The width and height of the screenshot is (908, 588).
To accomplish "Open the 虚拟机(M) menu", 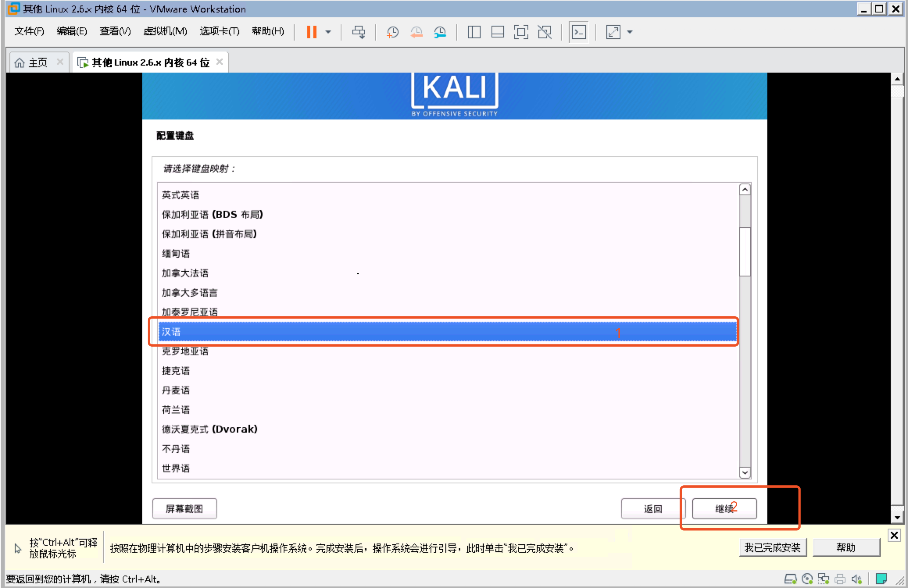I will click(165, 31).
